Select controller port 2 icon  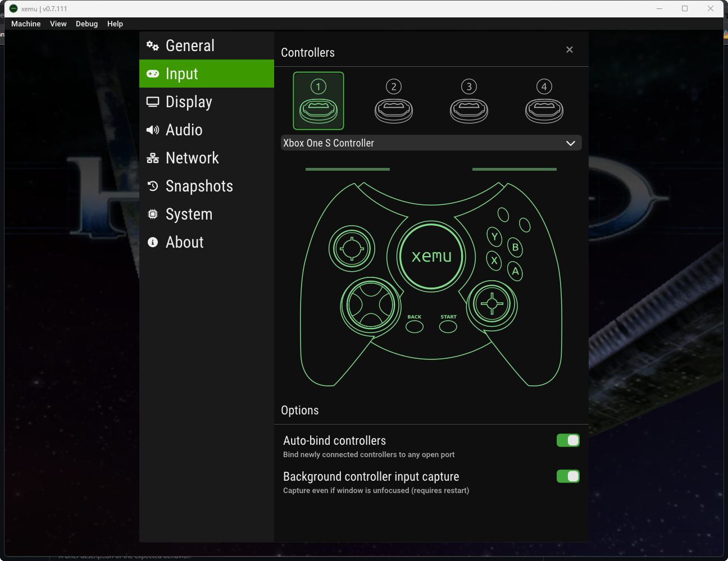[393, 101]
